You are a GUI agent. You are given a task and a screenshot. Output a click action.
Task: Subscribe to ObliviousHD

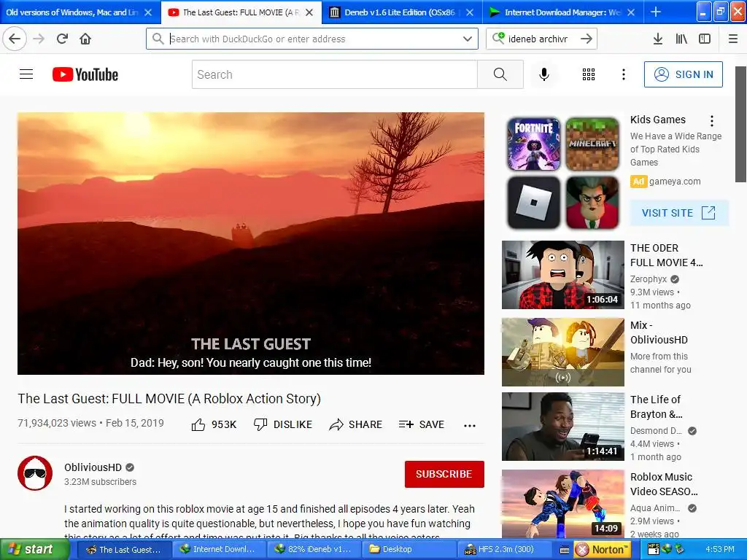(444, 474)
